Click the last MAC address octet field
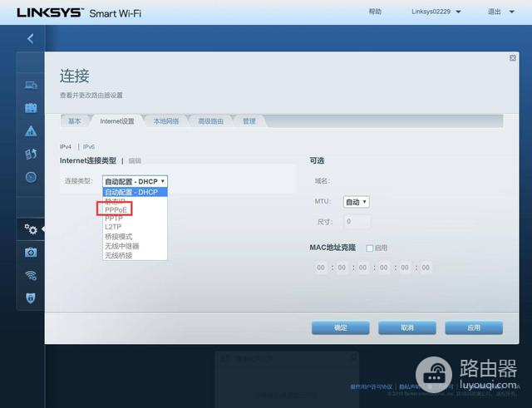 coord(426,268)
